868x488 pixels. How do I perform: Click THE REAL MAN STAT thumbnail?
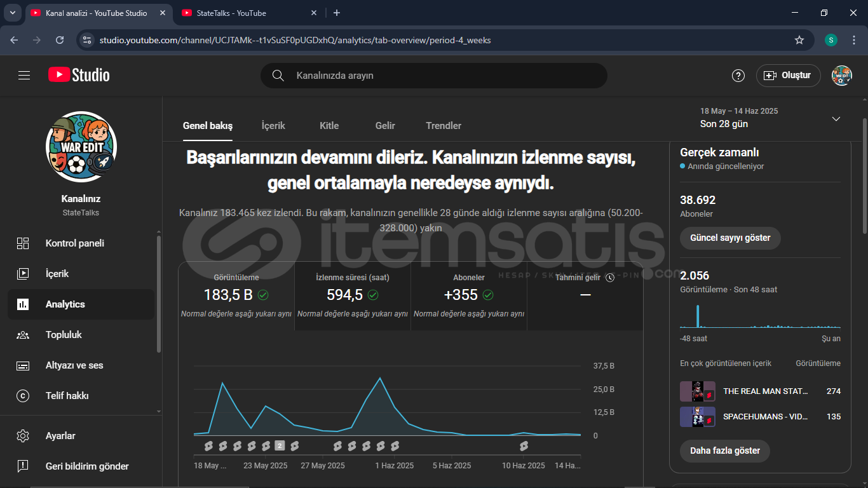click(698, 391)
